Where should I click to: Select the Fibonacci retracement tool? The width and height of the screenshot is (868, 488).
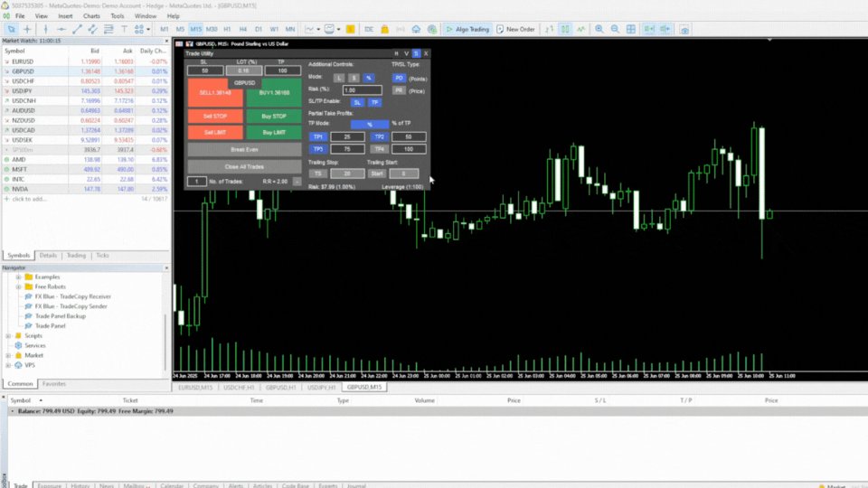[x=108, y=29]
